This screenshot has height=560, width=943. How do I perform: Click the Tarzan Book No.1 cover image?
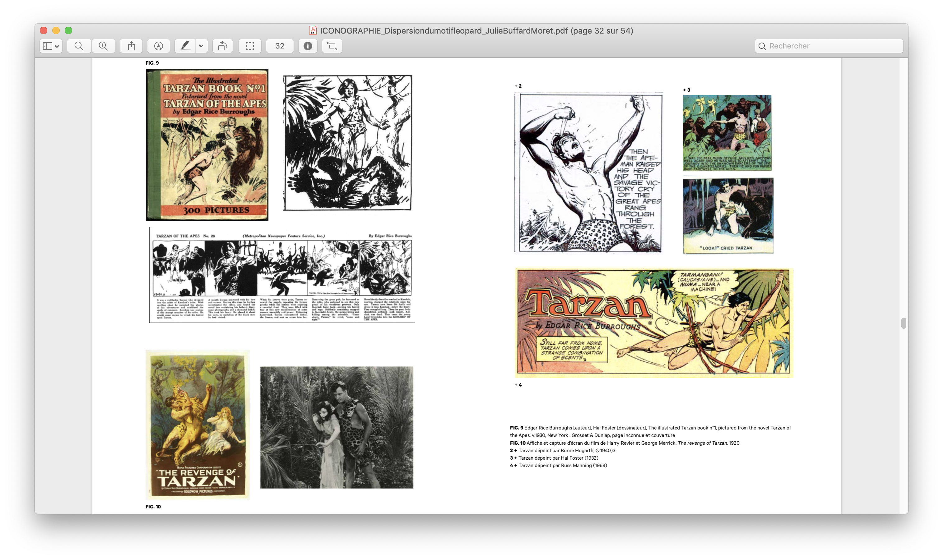207,145
